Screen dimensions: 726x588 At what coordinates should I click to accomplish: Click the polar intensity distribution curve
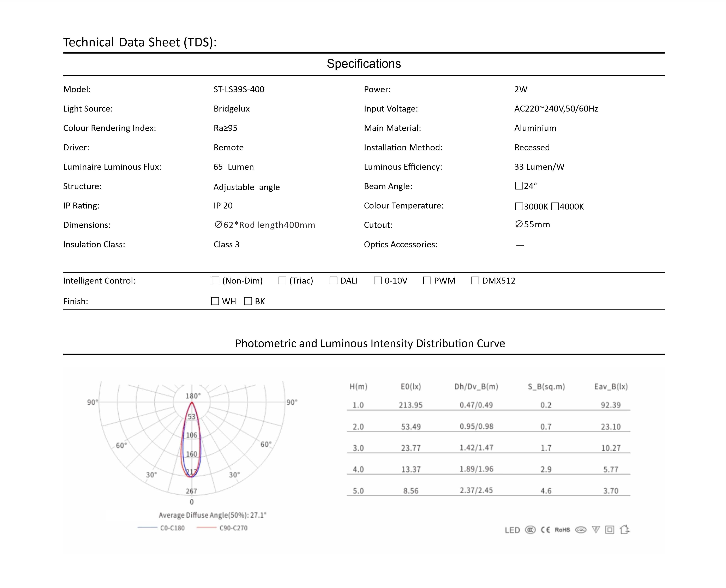(x=192, y=440)
